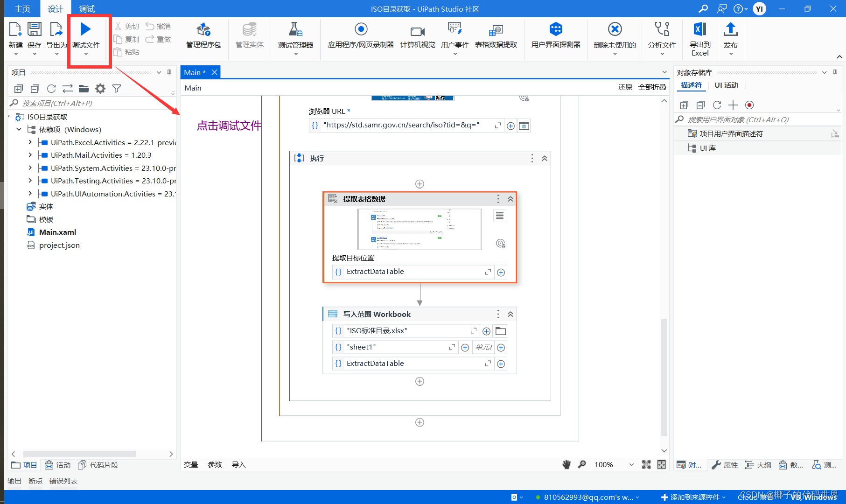The width and height of the screenshot is (846, 504).
Task: Click 全部折叠 (Collapse All) link
Action: tap(652, 87)
